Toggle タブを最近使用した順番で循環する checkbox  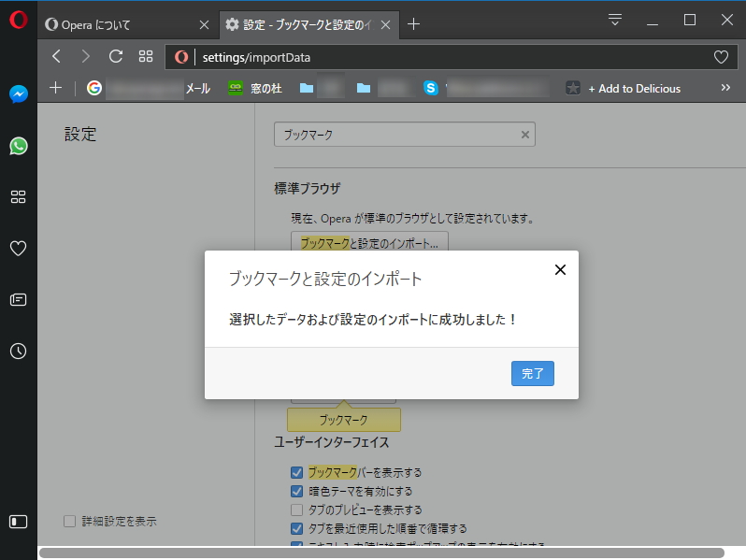(296, 528)
